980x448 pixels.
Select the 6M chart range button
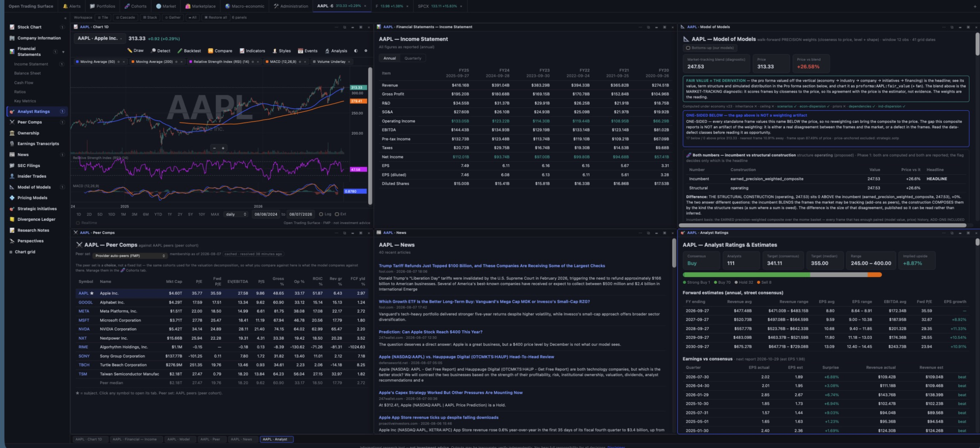[x=146, y=214]
